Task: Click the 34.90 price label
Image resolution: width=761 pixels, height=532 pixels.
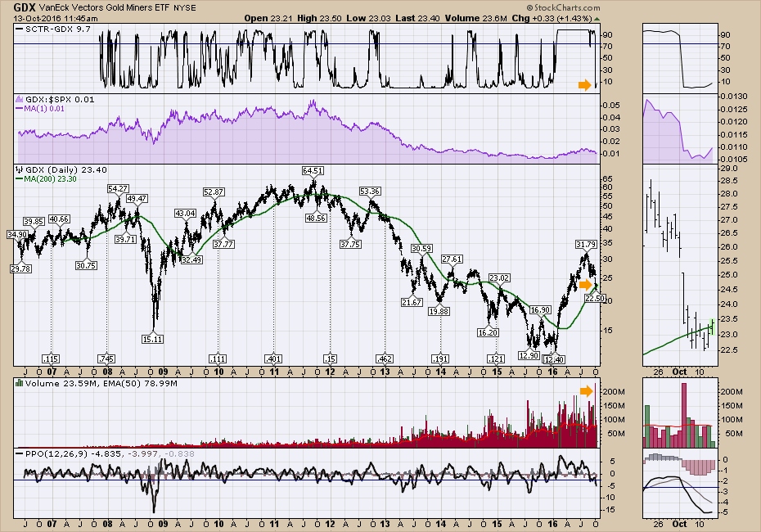Action: pos(17,235)
